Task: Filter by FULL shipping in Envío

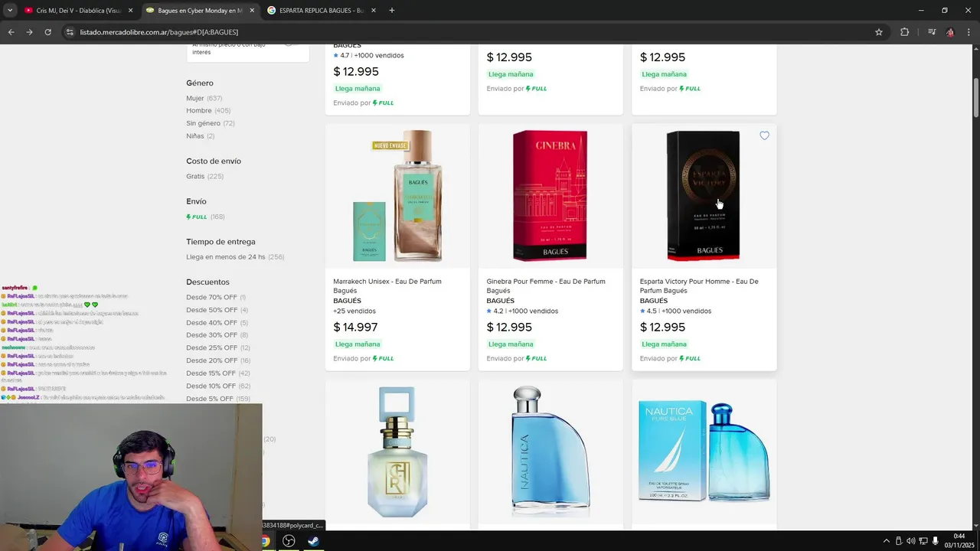Action: click(x=205, y=217)
